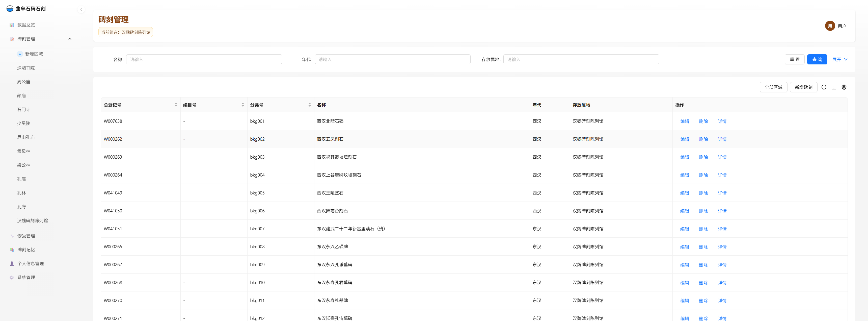View details of 西汉王陵塞石
This screenshot has height=321, width=868.
tap(722, 193)
